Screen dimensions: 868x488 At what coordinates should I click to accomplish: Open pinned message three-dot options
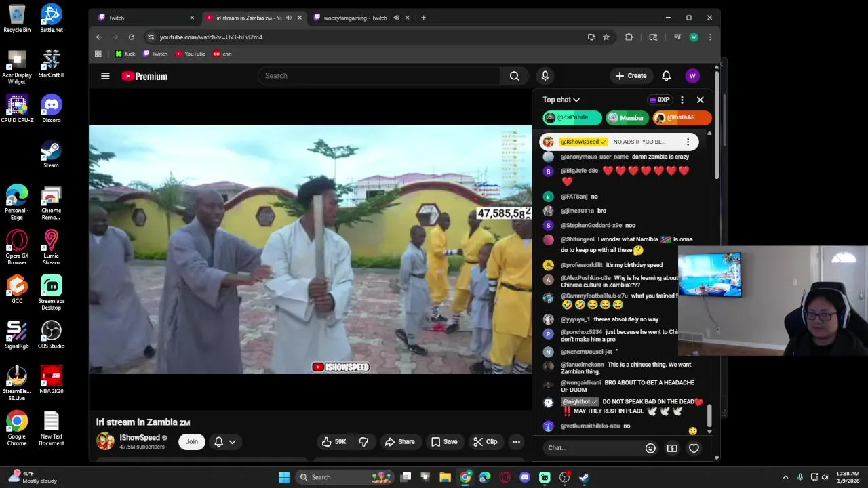tap(688, 142)
